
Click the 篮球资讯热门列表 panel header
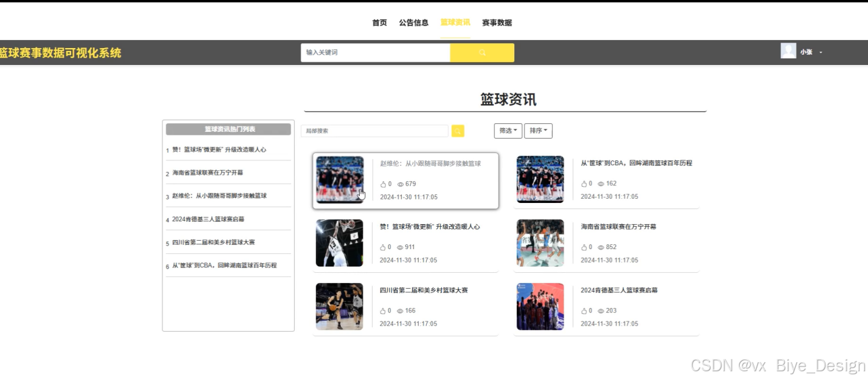click(229, 129)
